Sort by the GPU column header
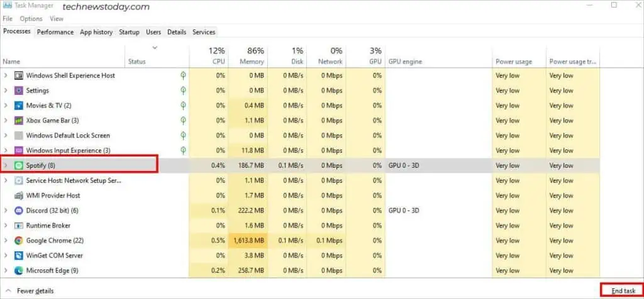This screenshot has width=644, height=299. point(365,56)
